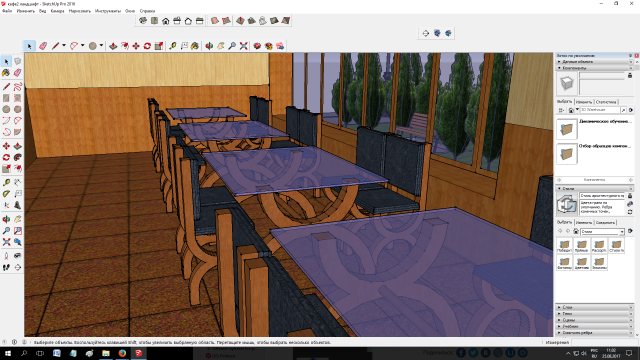Choose the Position Camera tool
This screenshot has height=360, width=640.
[x=7, y=256]
